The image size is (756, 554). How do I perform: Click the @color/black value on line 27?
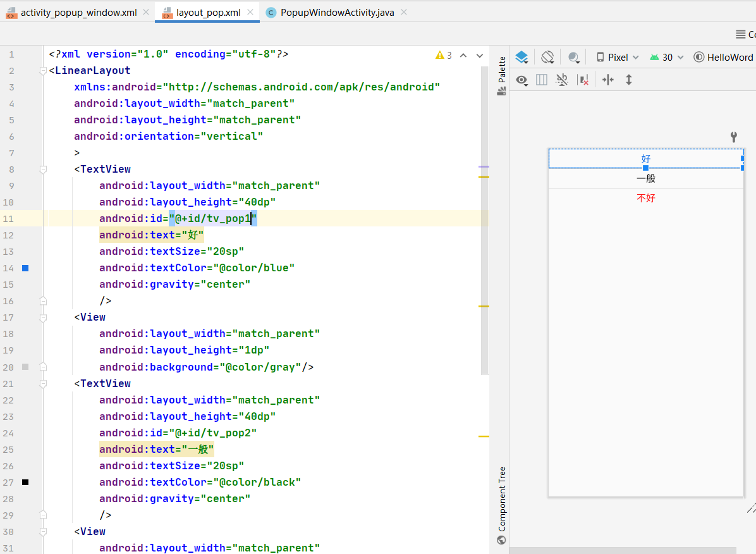coord(257,482)
